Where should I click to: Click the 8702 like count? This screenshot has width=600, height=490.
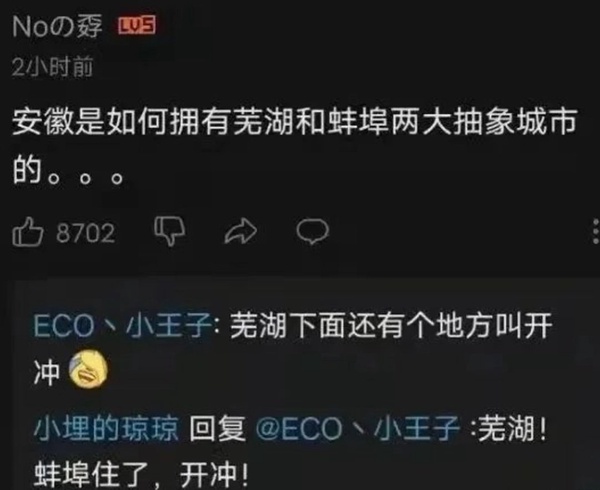(x=85, y=233)
